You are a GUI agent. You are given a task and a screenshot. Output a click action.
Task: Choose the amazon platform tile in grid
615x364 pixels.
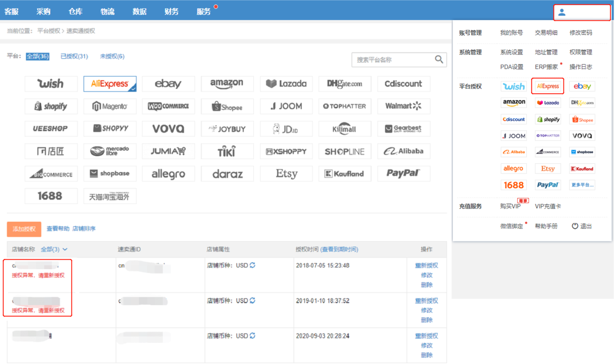coord(227,84)
